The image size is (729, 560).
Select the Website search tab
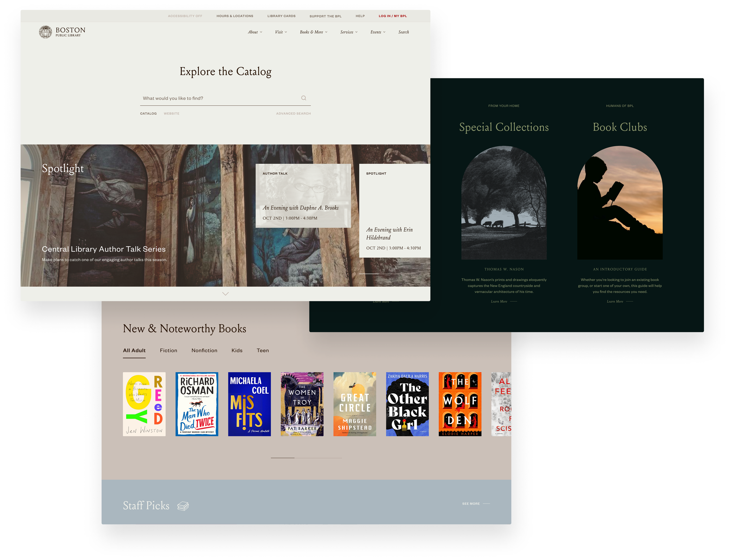click(171, 114)
